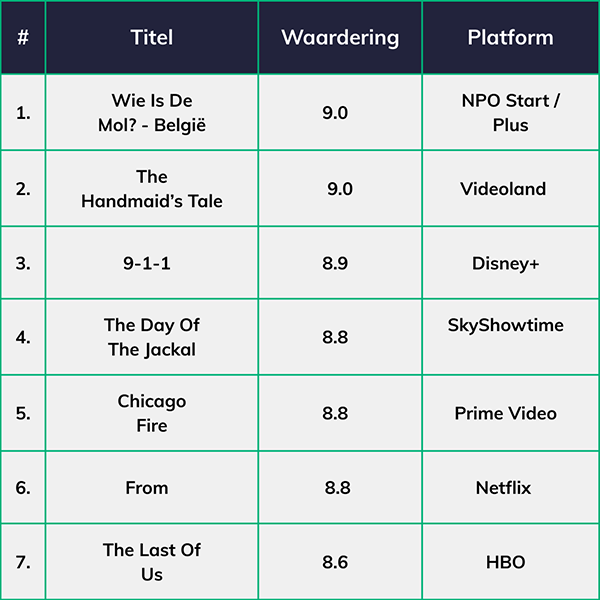600x600 pixels.
Task: Select the title Wie Is De Mol? - België
Action: pos(152,113)
